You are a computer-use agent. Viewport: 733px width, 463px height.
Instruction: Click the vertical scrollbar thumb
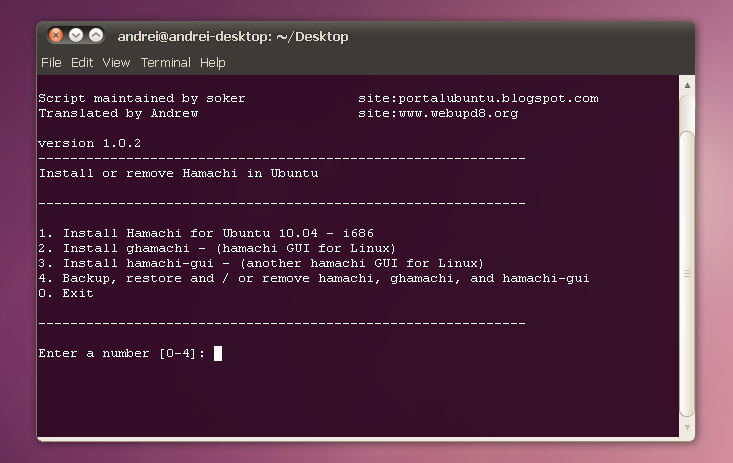tap(687, 274)
